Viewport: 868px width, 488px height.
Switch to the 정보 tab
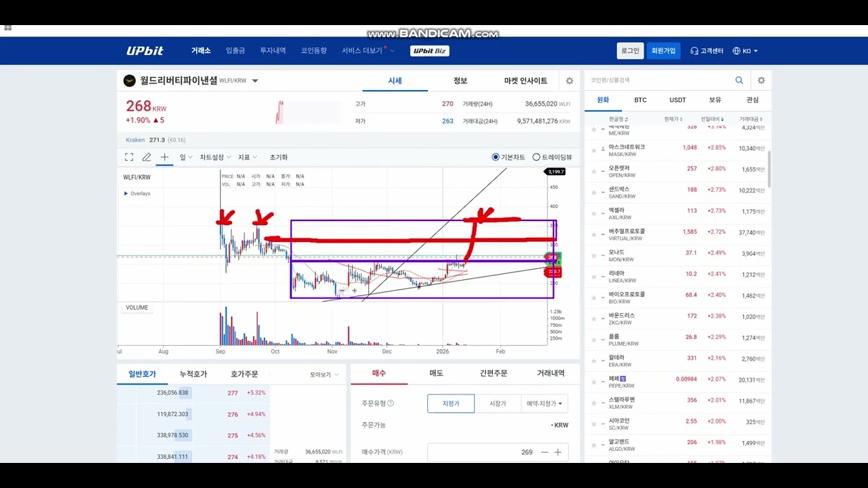pos(460,81)
